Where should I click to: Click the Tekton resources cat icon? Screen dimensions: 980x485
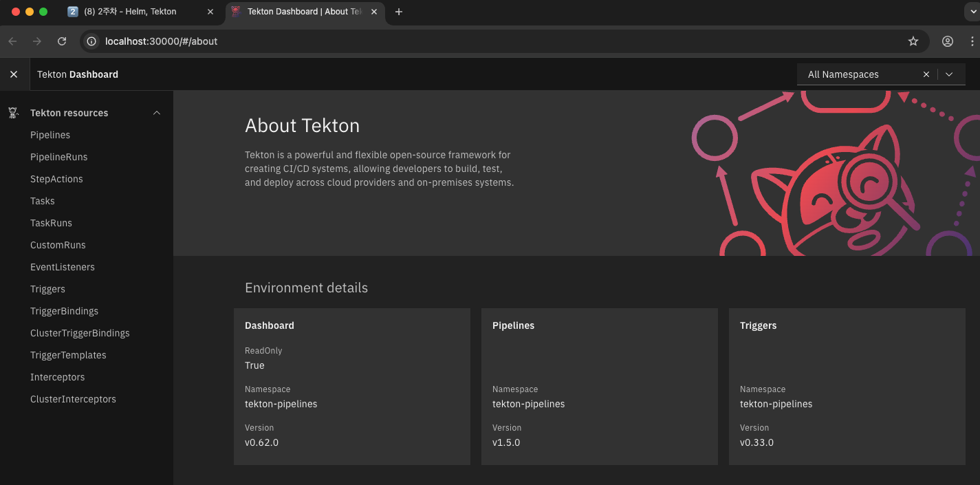(x=12, y=113)
